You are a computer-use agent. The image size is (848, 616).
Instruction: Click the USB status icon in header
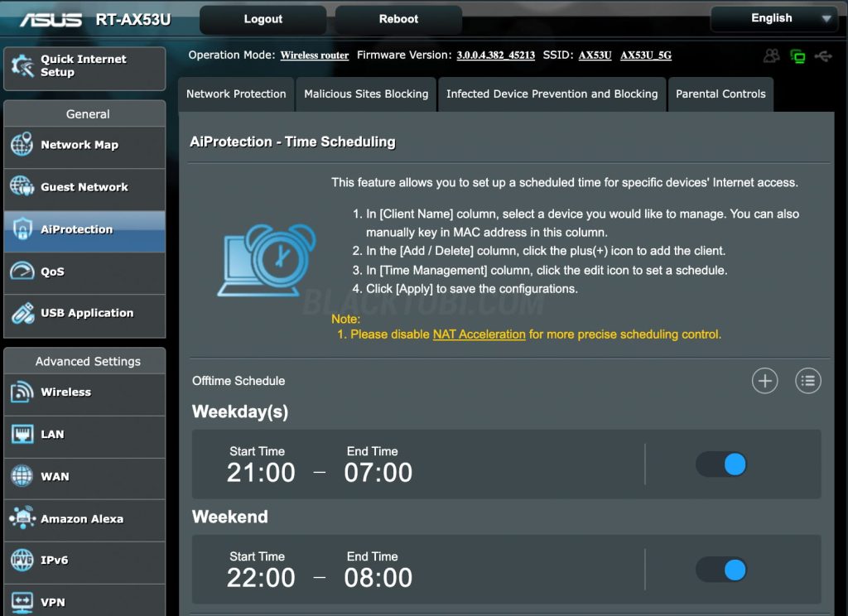823,55
